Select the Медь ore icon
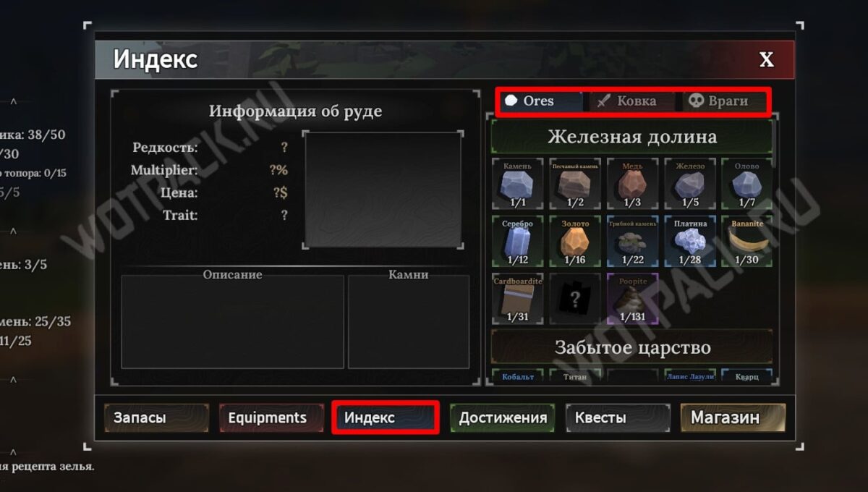Screen dimensions: 868x492 point(633,184)
